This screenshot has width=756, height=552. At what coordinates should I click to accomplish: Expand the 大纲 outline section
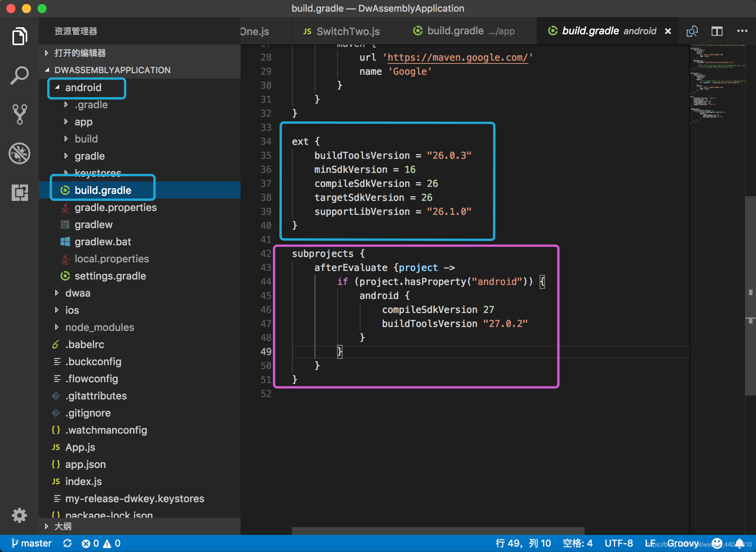tap(140, 526)
